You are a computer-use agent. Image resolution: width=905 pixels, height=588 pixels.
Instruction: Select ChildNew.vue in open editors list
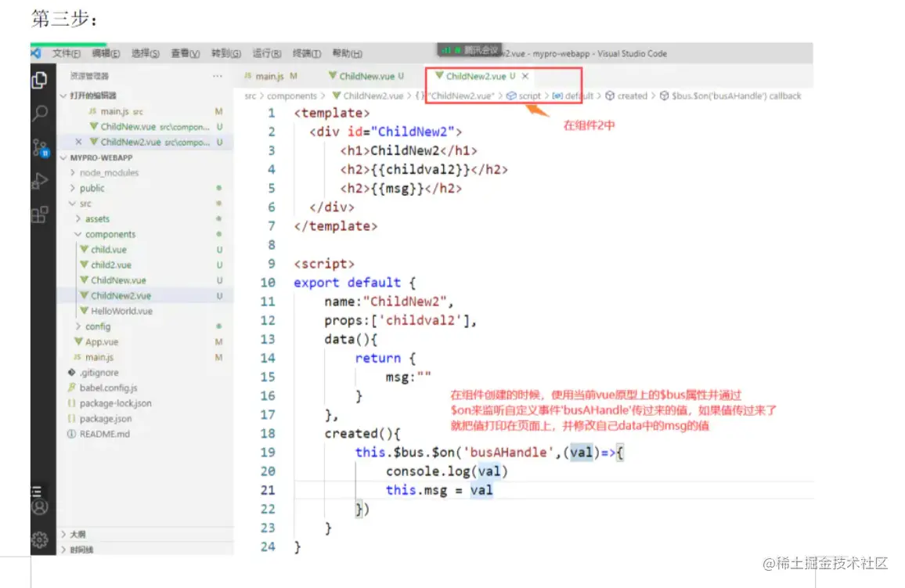tap(155, 126)
